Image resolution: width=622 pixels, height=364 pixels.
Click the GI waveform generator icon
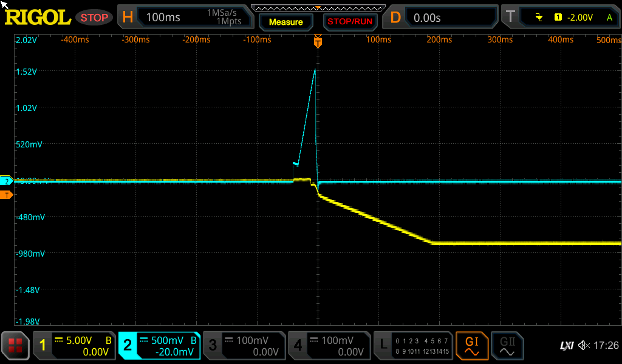(x=472, y=346)
